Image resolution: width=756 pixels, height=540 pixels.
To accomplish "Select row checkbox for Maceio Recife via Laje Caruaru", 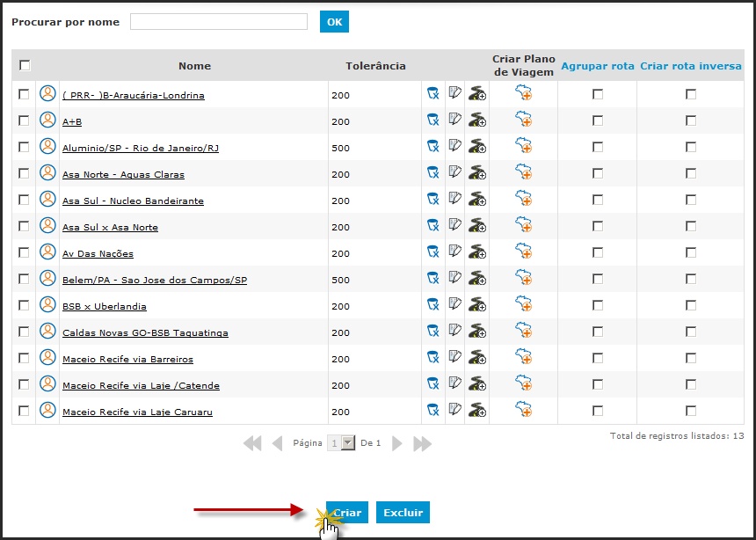I will click(x=24, y=411).
